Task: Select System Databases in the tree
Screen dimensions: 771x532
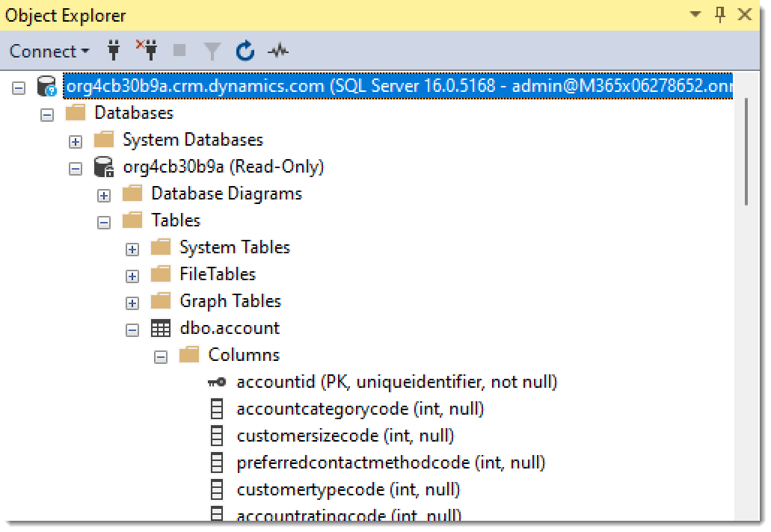Action: pyautogui.click(x=193, y=140)
